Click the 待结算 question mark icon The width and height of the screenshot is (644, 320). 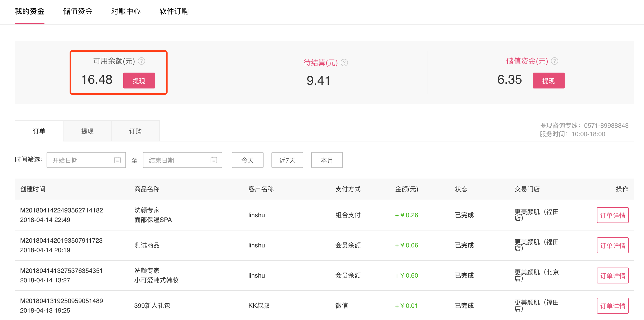click(344, 63)
